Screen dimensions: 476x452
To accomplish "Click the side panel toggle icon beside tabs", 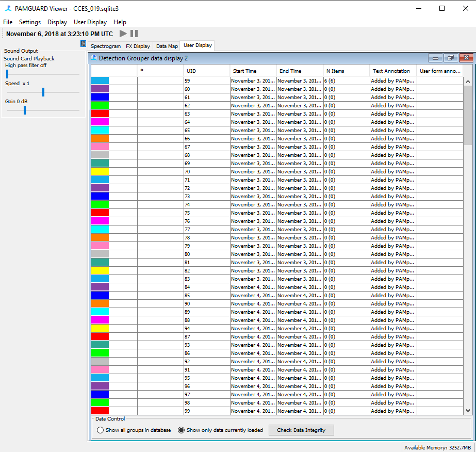I will (x=83, y=44).
